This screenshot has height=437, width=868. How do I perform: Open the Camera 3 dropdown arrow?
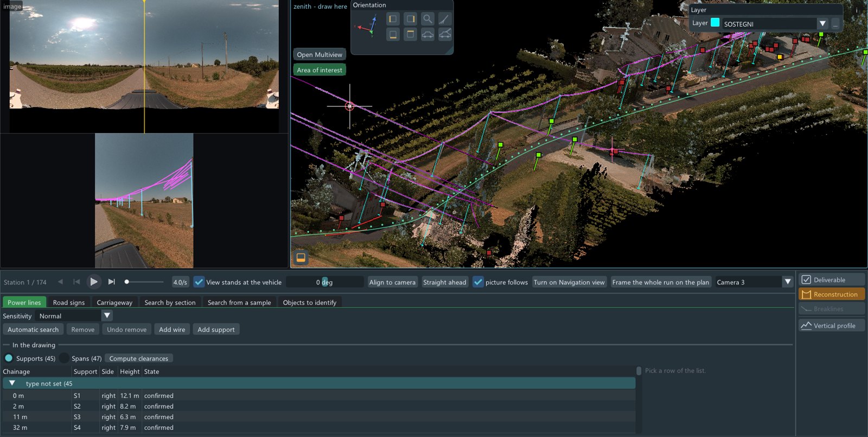point(788,282)
